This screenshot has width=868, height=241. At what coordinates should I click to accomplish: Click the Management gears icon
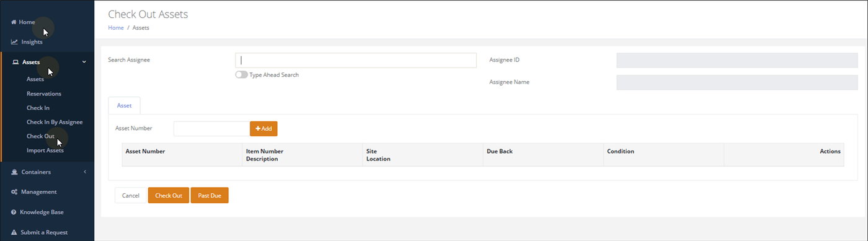(x=14, y=192)
